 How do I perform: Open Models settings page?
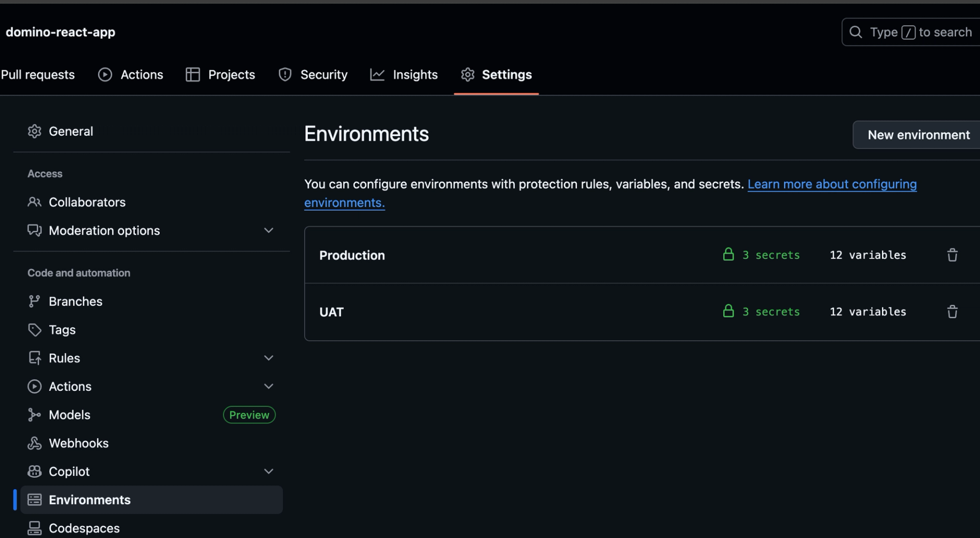[151, 415]
